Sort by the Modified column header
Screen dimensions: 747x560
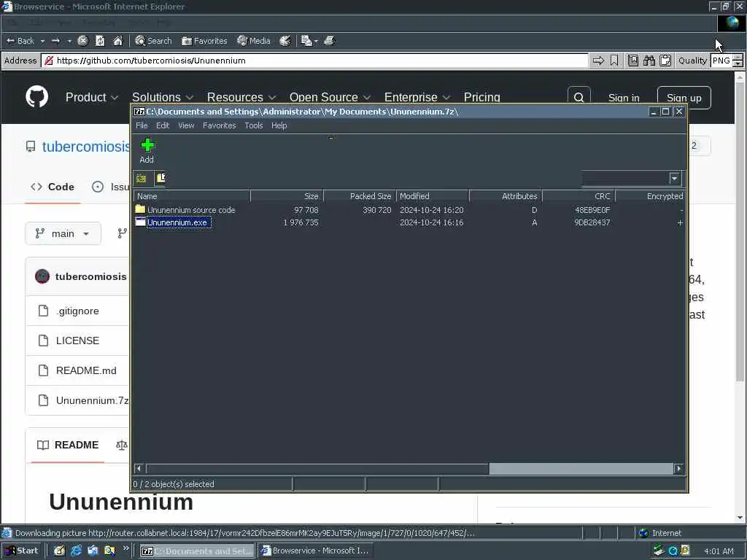coord(432,196)
